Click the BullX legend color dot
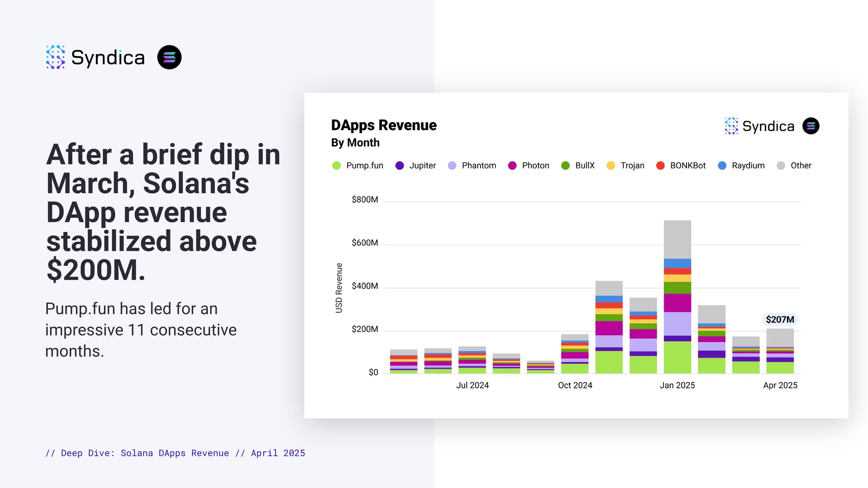The image size is (868, 488). pyautogui.click(x=565, y=166)
